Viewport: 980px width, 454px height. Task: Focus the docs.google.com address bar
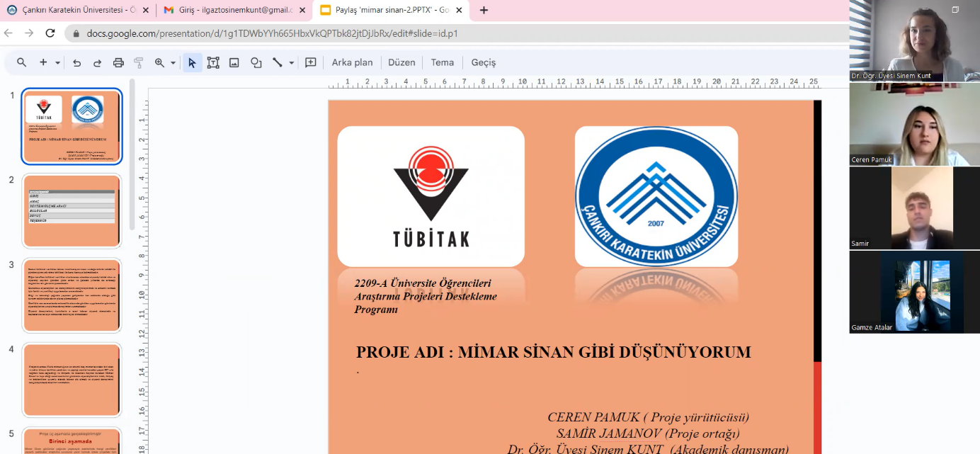[457, 33]
